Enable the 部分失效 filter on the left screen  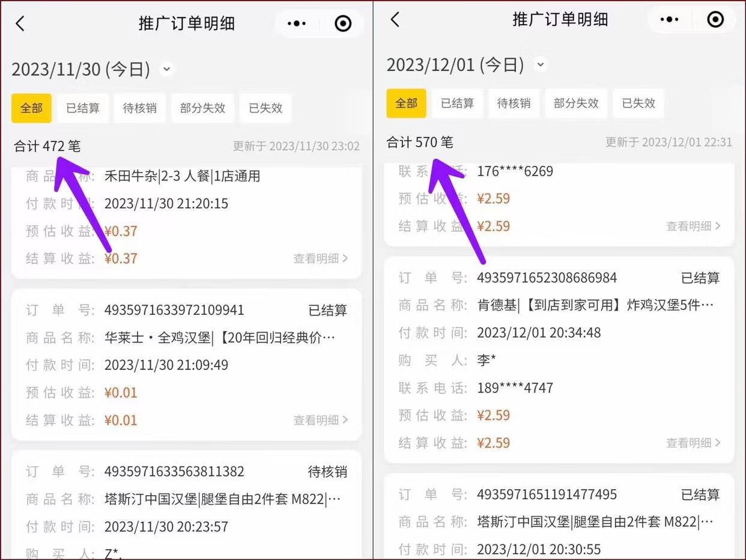[202, 108]
